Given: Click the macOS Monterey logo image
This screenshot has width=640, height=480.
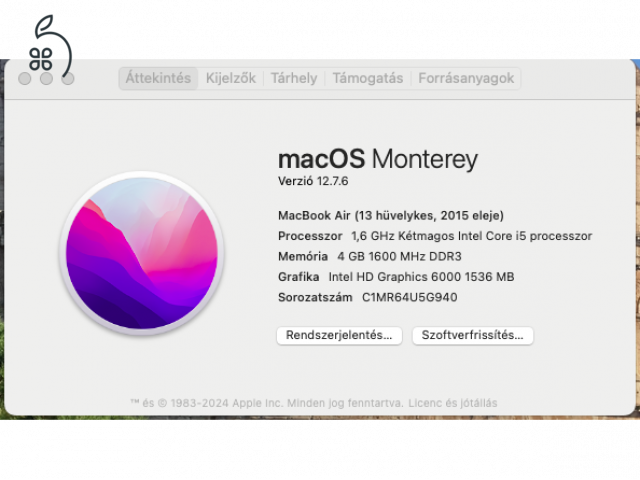Looking at the screenshot, I should coord(142,253).
